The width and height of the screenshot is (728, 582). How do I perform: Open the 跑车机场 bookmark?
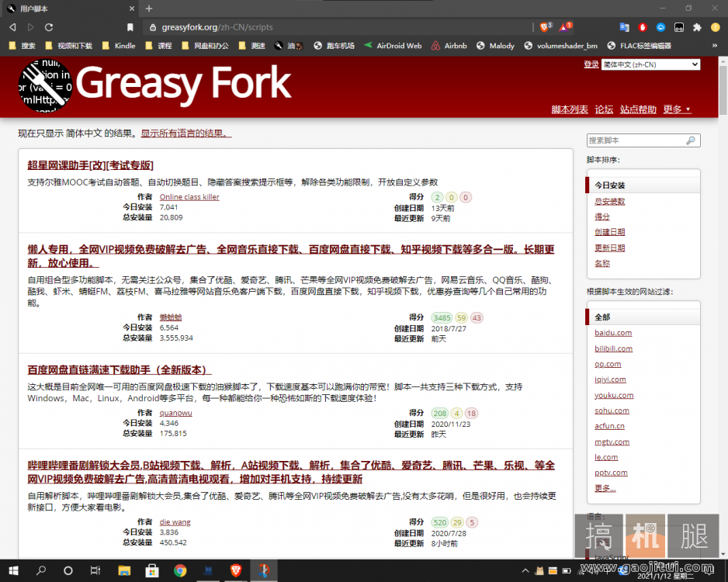pyautogui.click(x=335, y=46)
